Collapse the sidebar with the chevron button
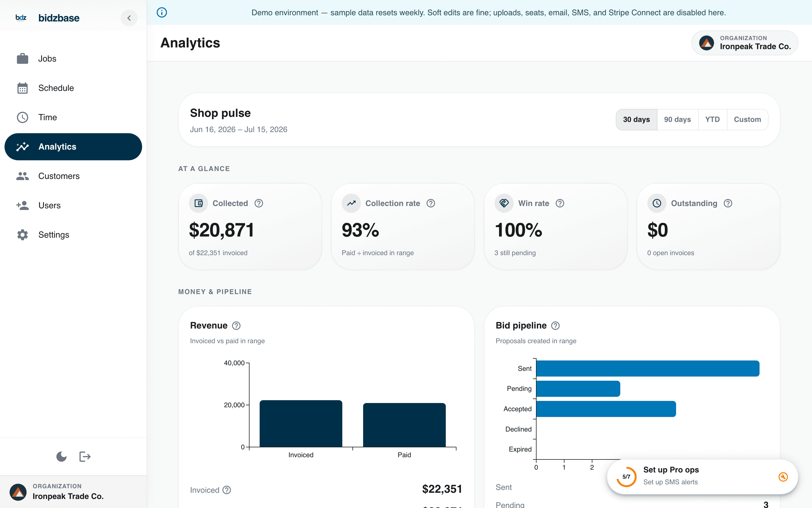 (x=129, y=18)
